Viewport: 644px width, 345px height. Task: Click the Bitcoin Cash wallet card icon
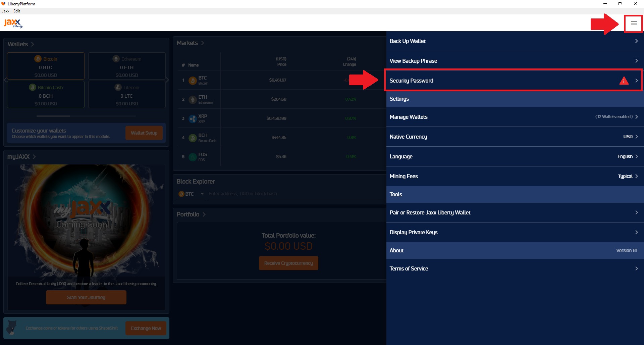[32, 87]
